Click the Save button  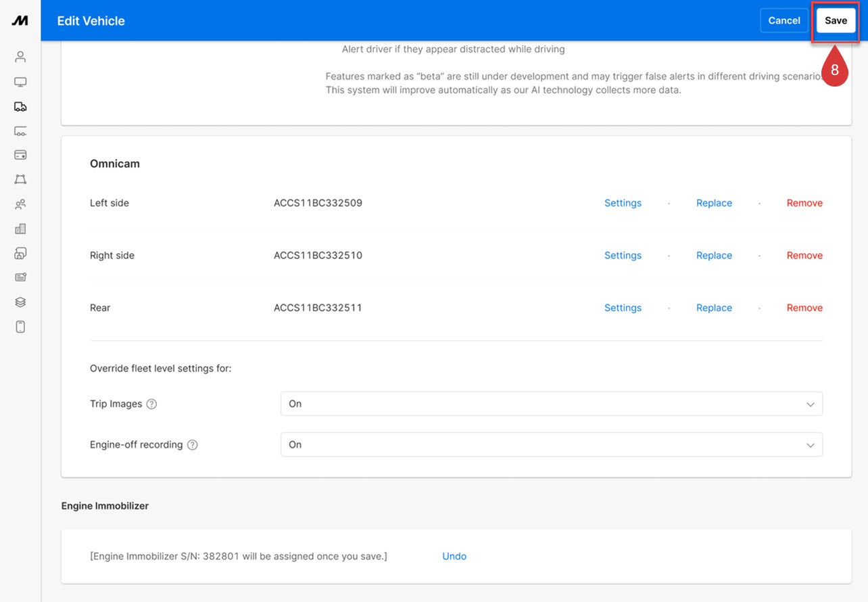(x=836, y=21)
